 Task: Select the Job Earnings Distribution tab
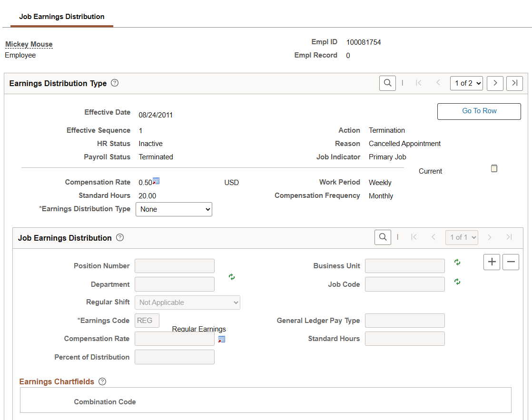pyautogui.click(x=62, y=17)
